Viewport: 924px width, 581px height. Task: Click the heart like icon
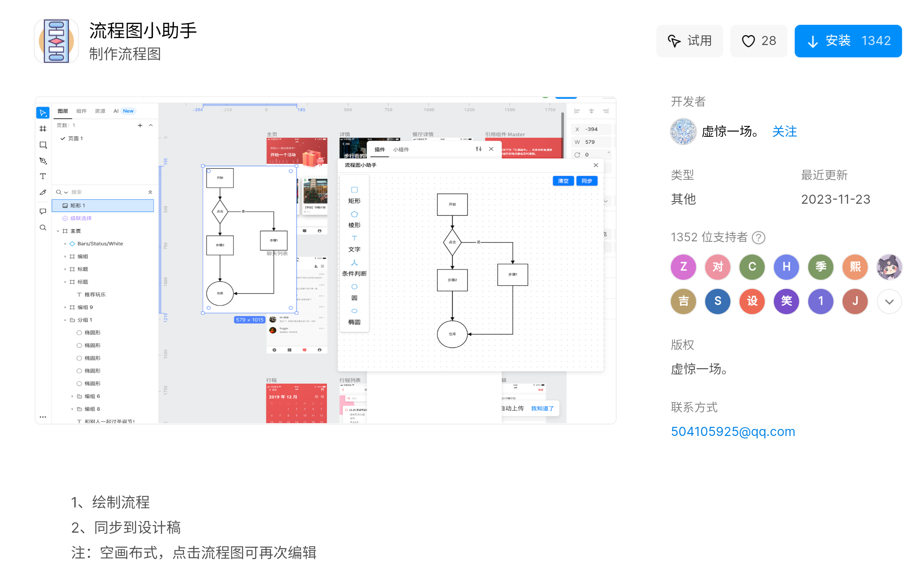748,41
